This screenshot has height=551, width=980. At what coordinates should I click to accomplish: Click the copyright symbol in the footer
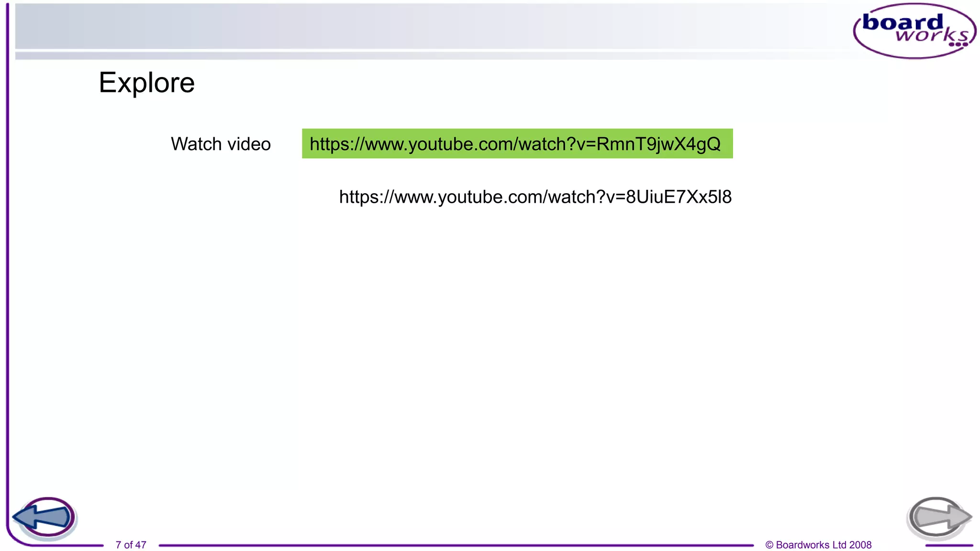[769, 545]
